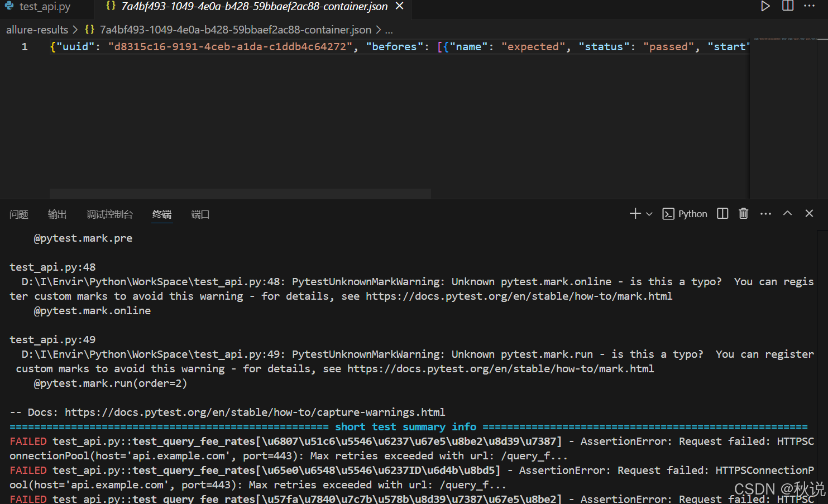Viewport: 828px width, 504px height.
Task: Open the pytest mark.html docs link for mark.online
Action: pos(519,296)
